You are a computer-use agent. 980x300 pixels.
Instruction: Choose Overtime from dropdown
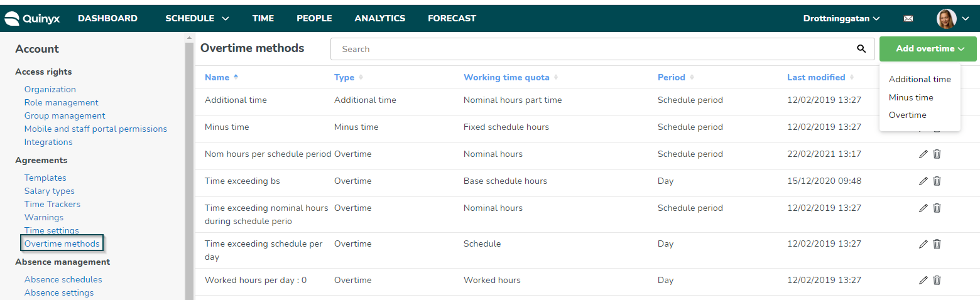(908, 115)
